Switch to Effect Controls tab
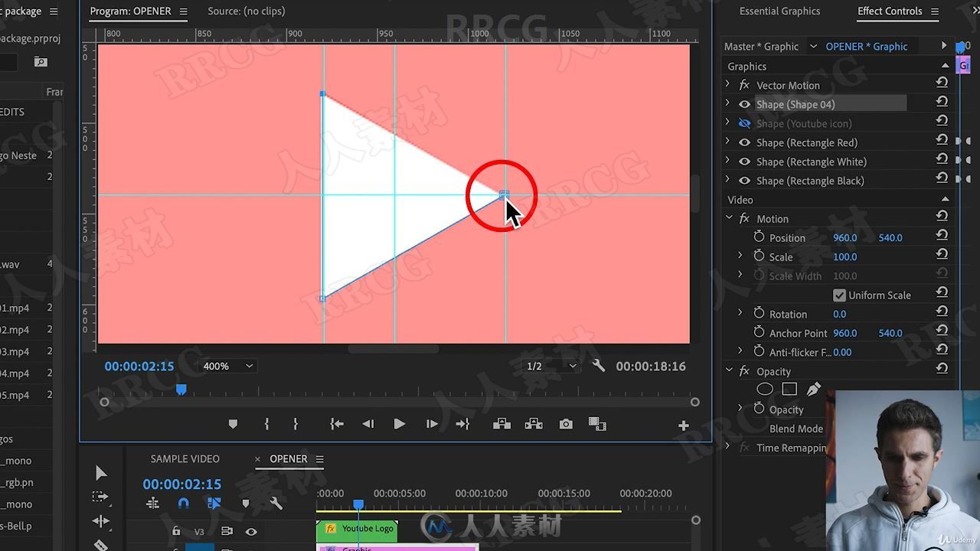Viewport: 980px width, 551px height. point(890,11)
